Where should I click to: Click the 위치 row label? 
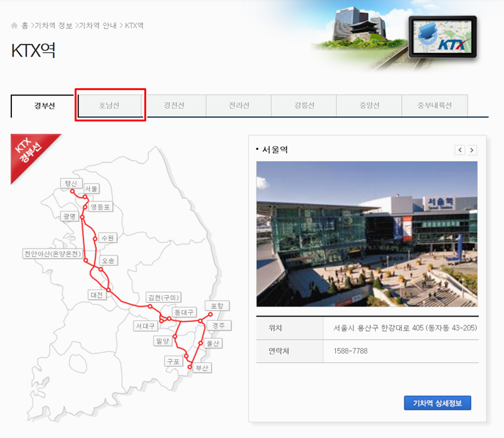(275, 328)
